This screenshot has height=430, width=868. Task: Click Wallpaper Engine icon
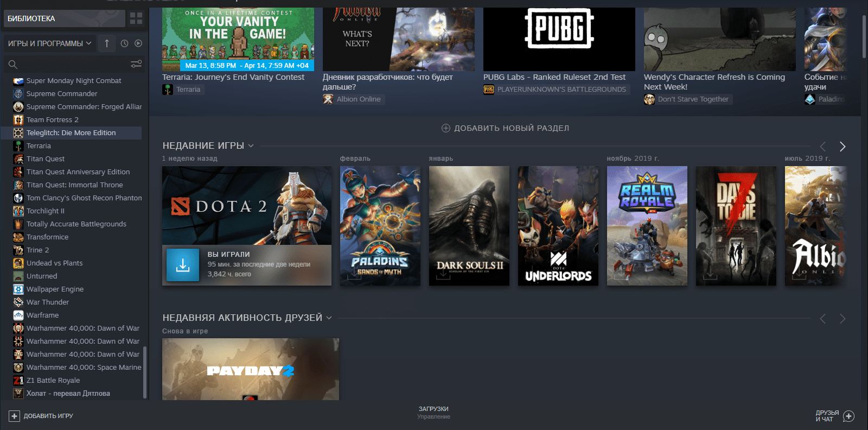[x=18, y=289]
